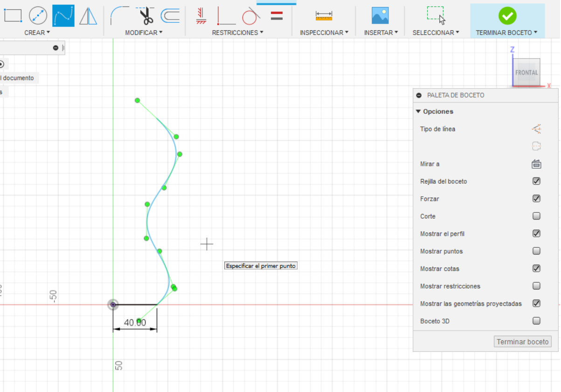Click the Mirar a icon
This screenshot has width=561, height=392.
click(x=536, y=164)
